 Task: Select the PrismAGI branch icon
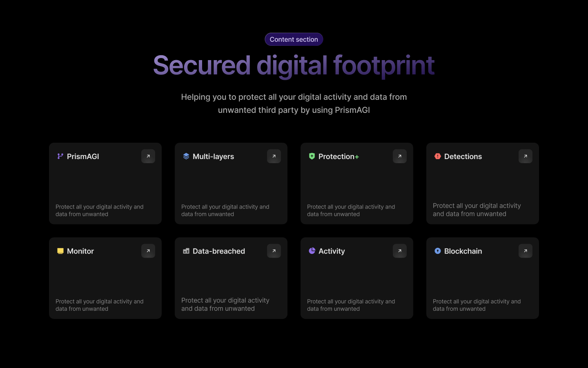pos(60,156)
